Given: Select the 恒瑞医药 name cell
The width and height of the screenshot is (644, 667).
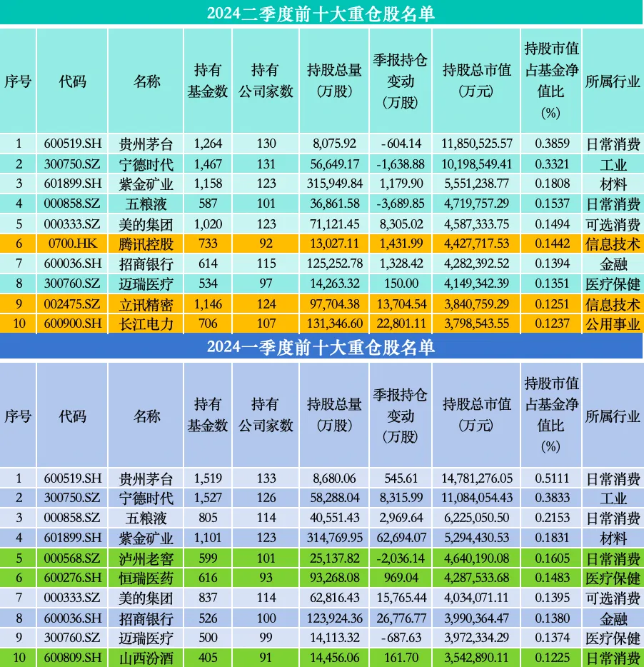Looking at the screenshot, I should 146,578.
